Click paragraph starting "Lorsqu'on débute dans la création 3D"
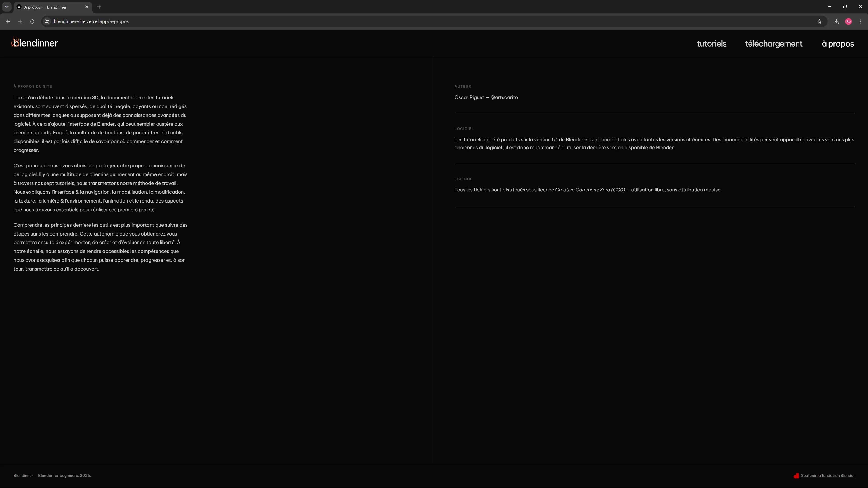Image resolution: width=868 pixels, height=488 pixels. pos(100,124)
